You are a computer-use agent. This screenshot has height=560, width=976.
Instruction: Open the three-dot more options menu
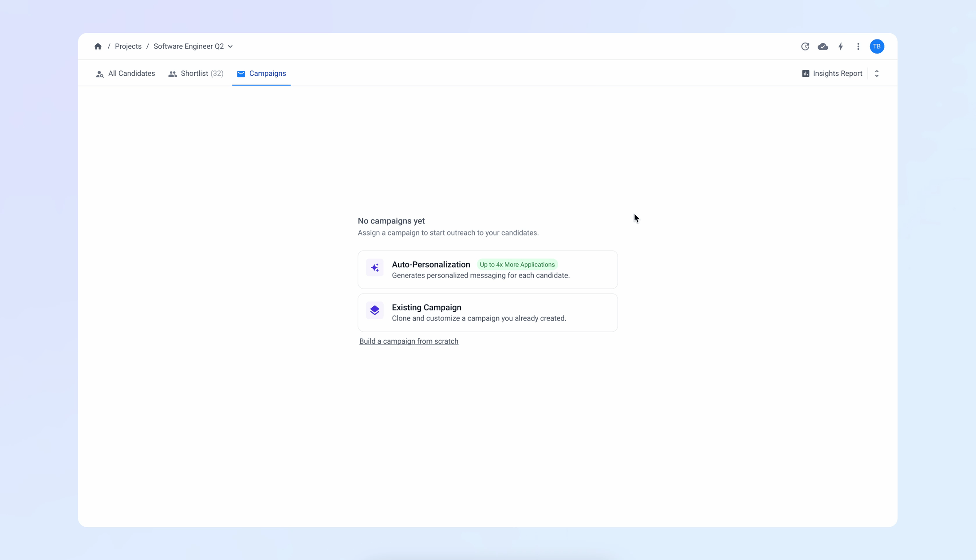point(858,47)
